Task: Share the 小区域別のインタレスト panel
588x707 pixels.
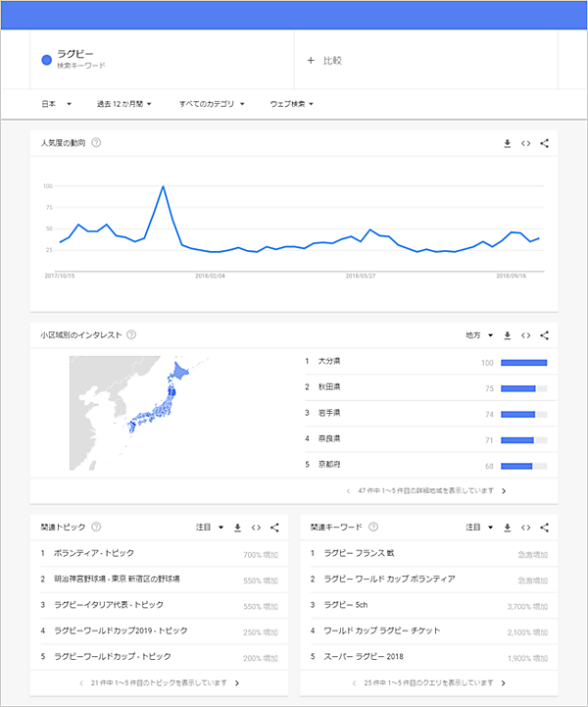Action: [545, 335]
